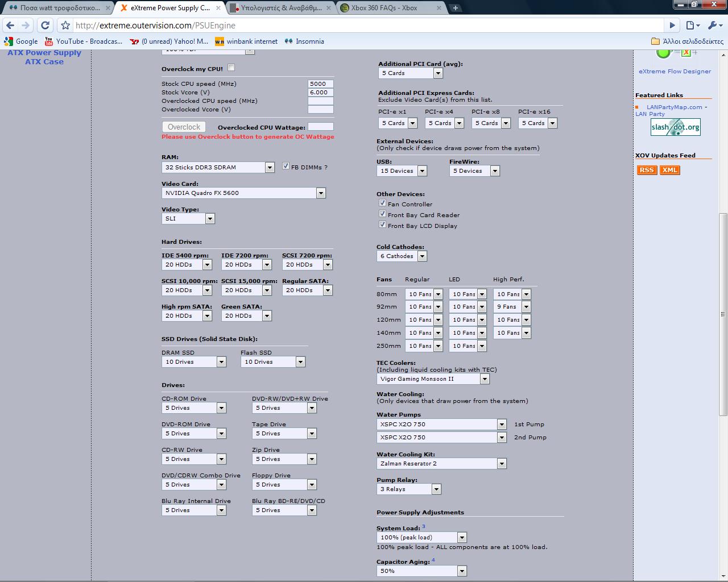Open the winbank internet bookmark
728x582 pixels.
(x=247, y=41)
